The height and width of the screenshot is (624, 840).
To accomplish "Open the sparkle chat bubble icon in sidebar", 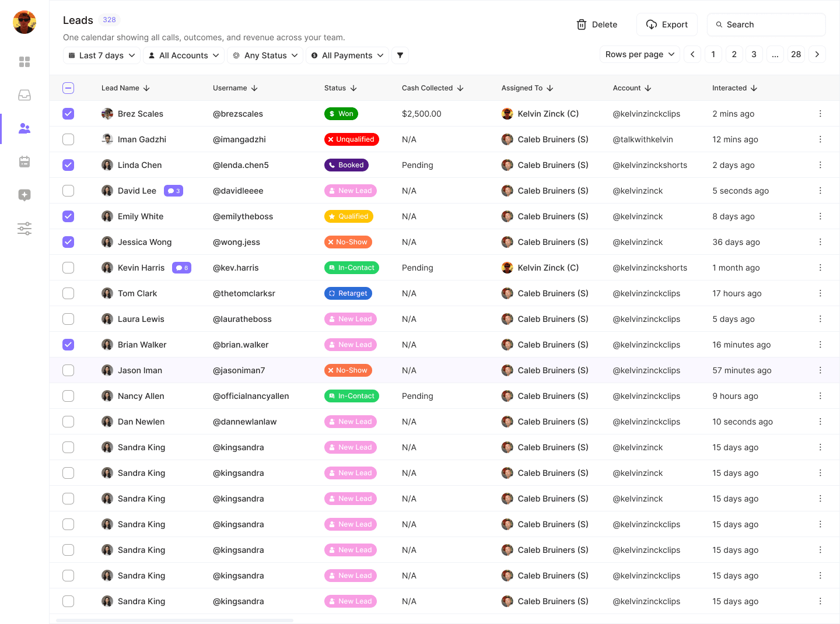I will click(24, 195).
